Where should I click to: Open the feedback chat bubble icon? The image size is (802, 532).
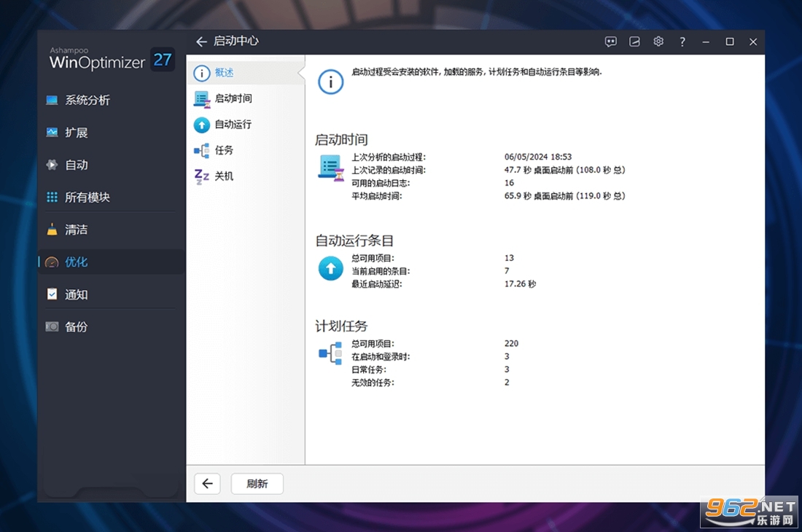[611, 42]
